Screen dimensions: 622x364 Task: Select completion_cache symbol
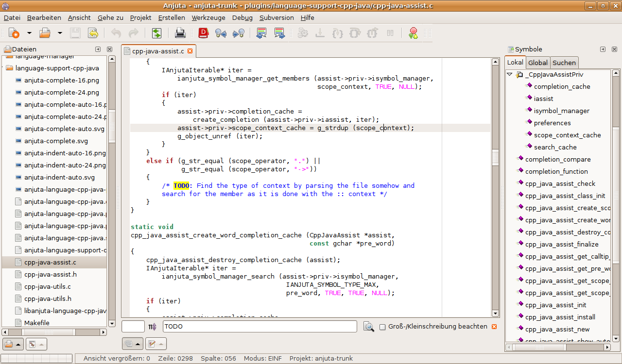[x=562, y=86]
